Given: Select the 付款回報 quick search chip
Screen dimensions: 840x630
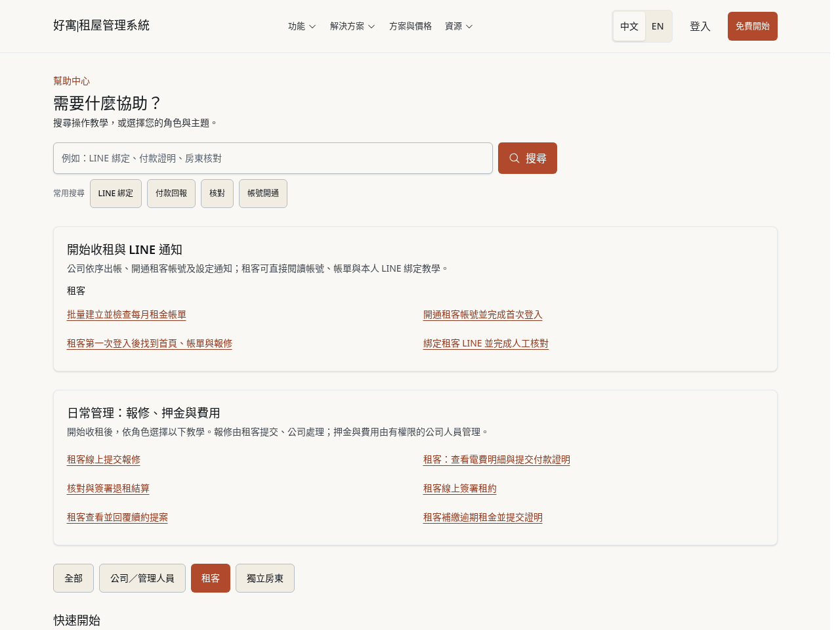Looking at the screenshot, I should 171,194.
